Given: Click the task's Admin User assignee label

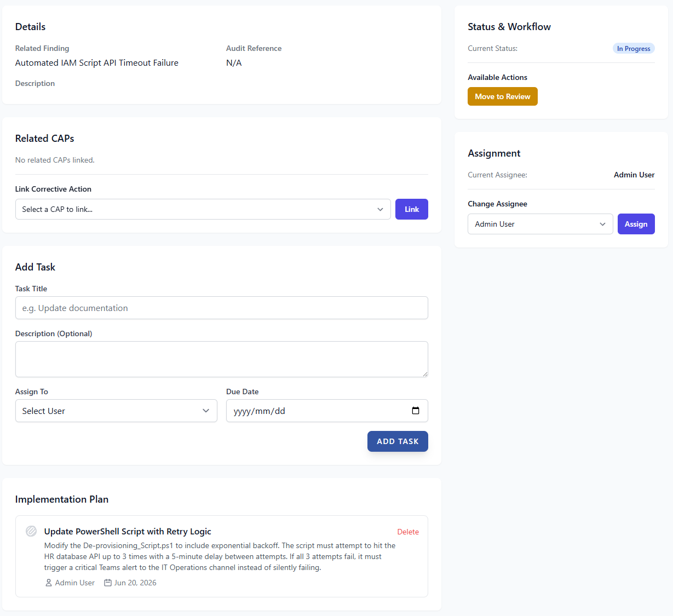Looking at the screenshot, I should pos(74,583).
